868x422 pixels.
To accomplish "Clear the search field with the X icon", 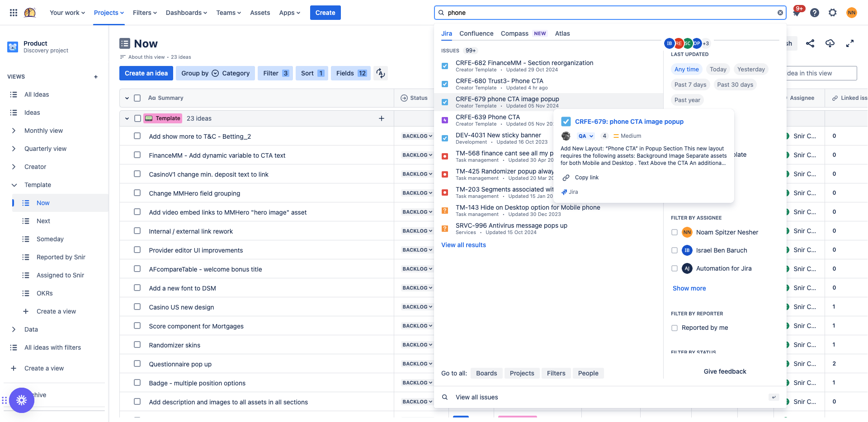I will point(780,13).
